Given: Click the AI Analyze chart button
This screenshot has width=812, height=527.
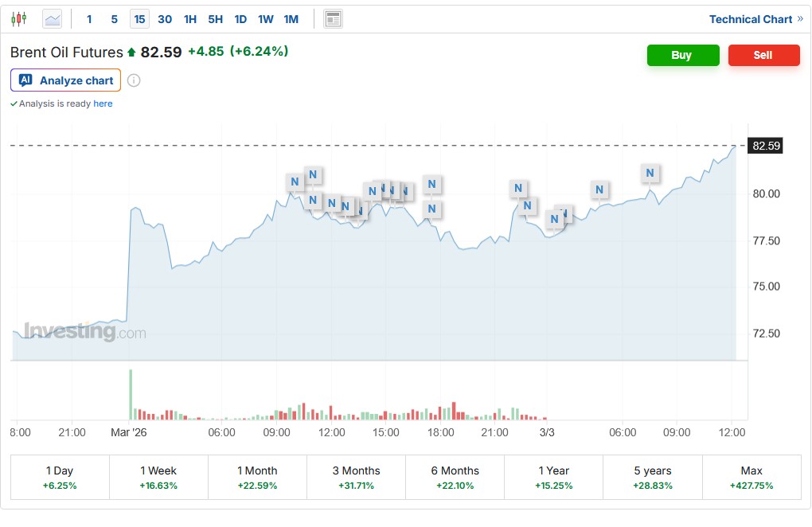Looking at the screenshot, I should point(66,80).
